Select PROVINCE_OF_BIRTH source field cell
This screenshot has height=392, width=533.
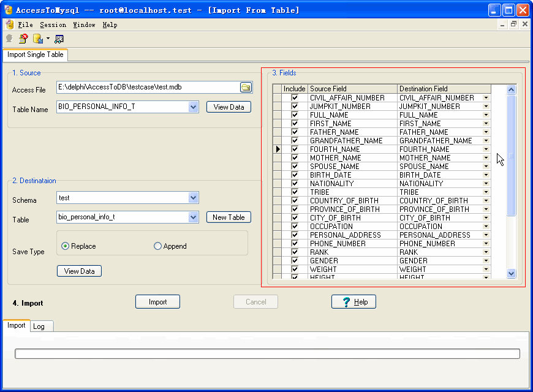(352, 209)
